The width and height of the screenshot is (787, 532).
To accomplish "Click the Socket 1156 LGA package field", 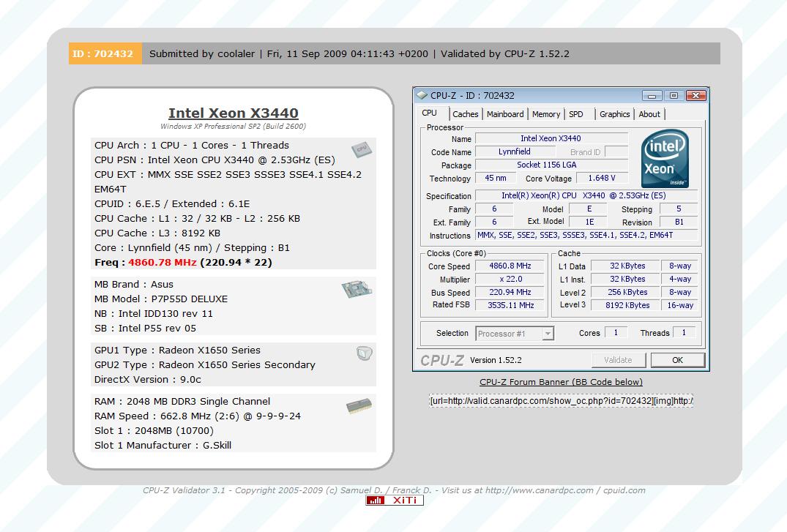I will [x=551, y=165].
